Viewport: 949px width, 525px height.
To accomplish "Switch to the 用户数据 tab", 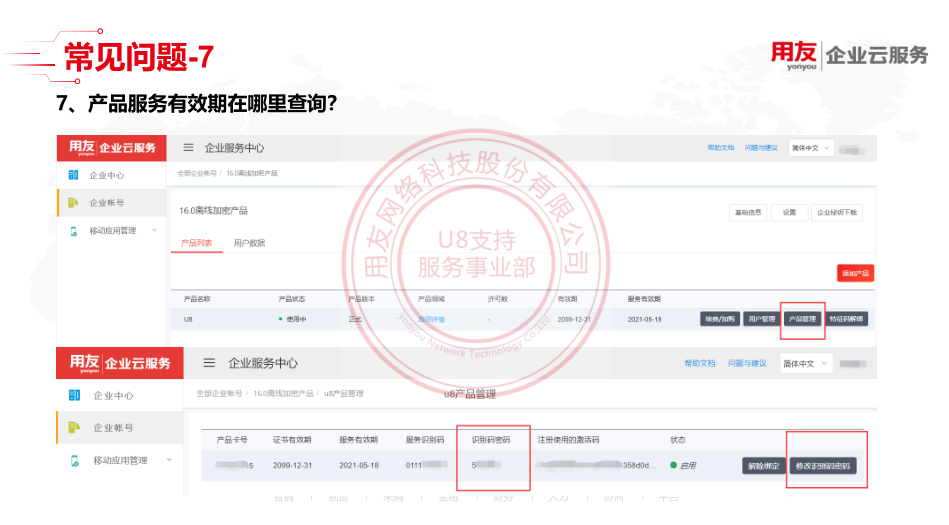I will [249, 243].
